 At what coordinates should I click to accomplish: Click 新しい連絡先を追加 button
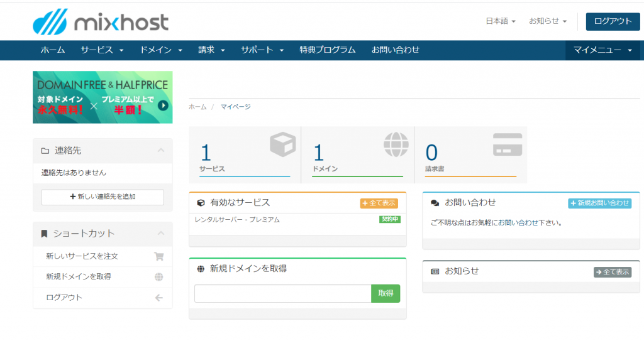tap(103, 197)
